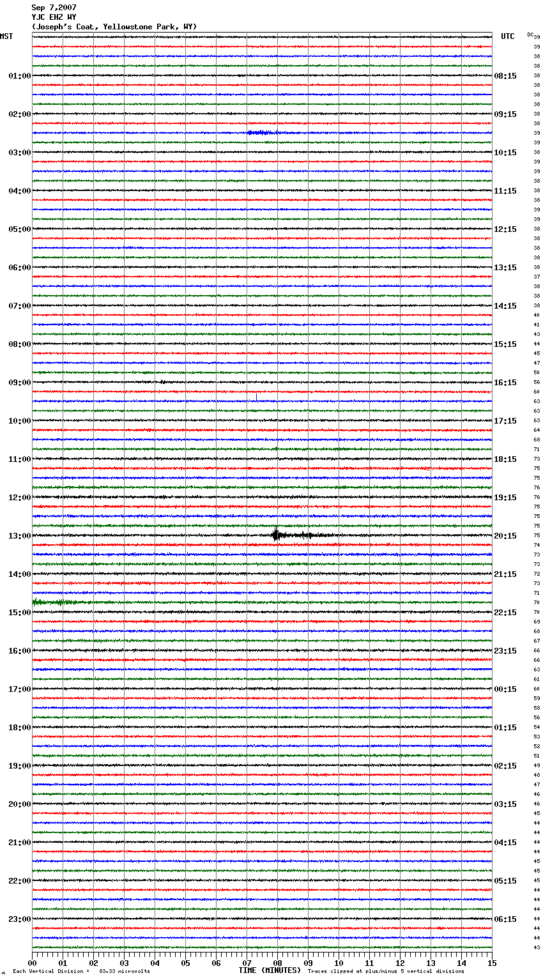Viewport: 543px width, 980px height.
Task: Click the green signal burst on the 14:45 trace
Action: [x=54, y=602]
